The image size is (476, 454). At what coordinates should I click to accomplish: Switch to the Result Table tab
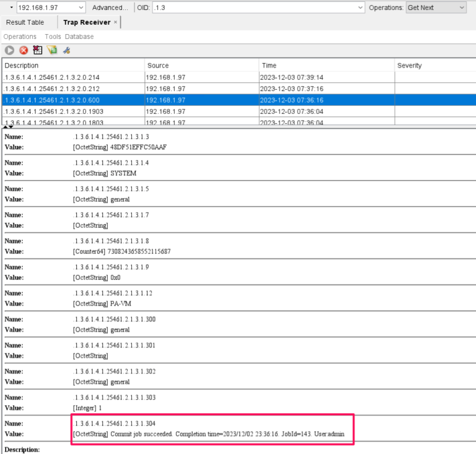tap(25, 22)
